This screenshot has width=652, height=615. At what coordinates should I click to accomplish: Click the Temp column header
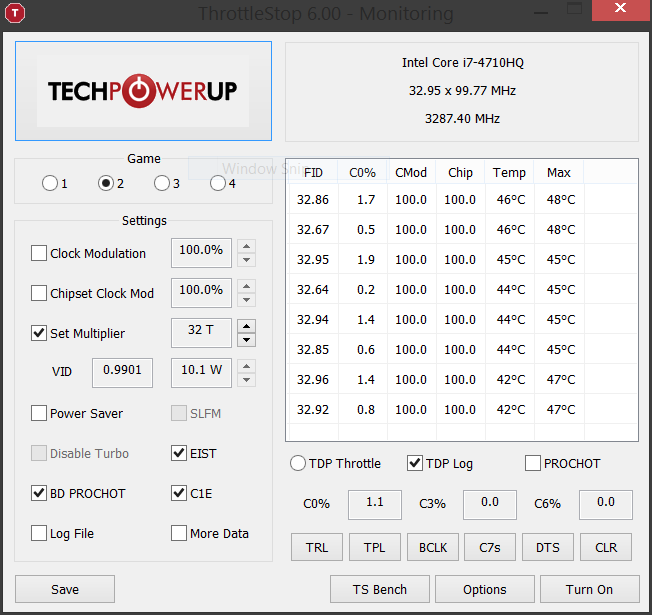point(509,172)
